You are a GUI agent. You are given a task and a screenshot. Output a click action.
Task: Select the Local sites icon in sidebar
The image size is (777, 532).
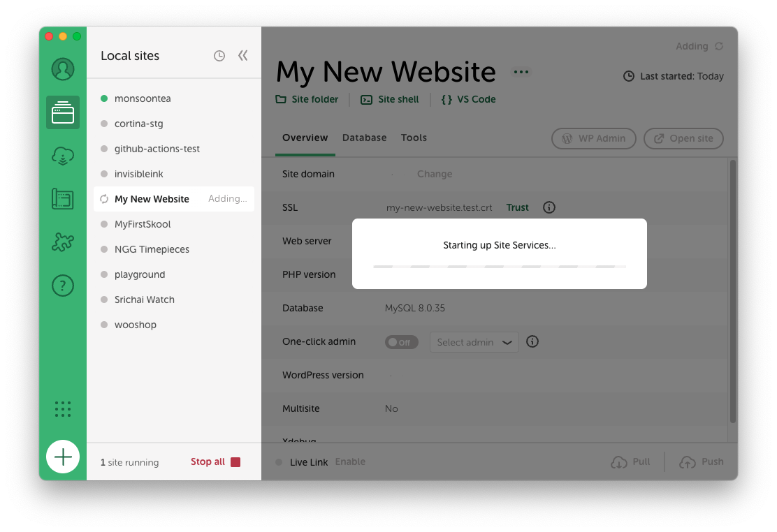click(63, 112)
